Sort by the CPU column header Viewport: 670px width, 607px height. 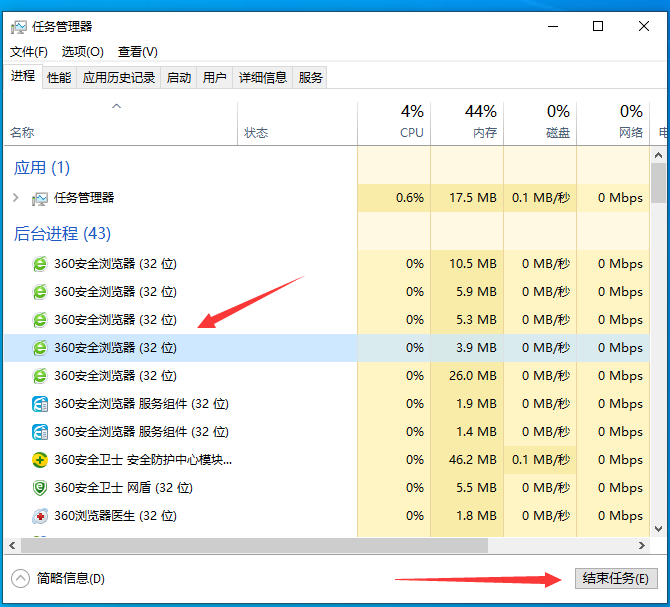click(x=394, y=123)
